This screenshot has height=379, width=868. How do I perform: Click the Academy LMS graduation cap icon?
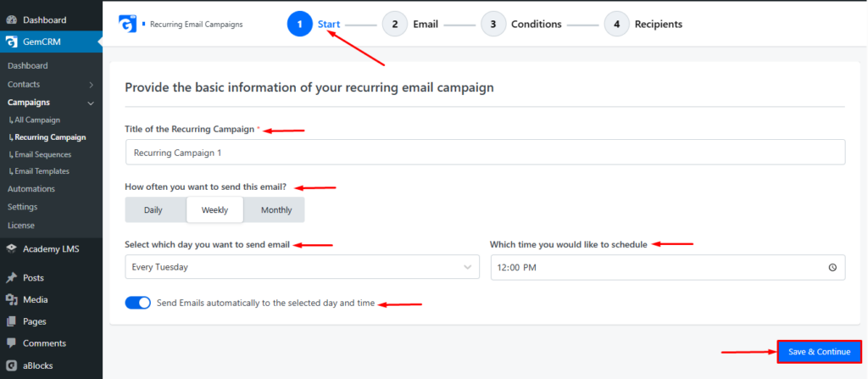[12, 248]
